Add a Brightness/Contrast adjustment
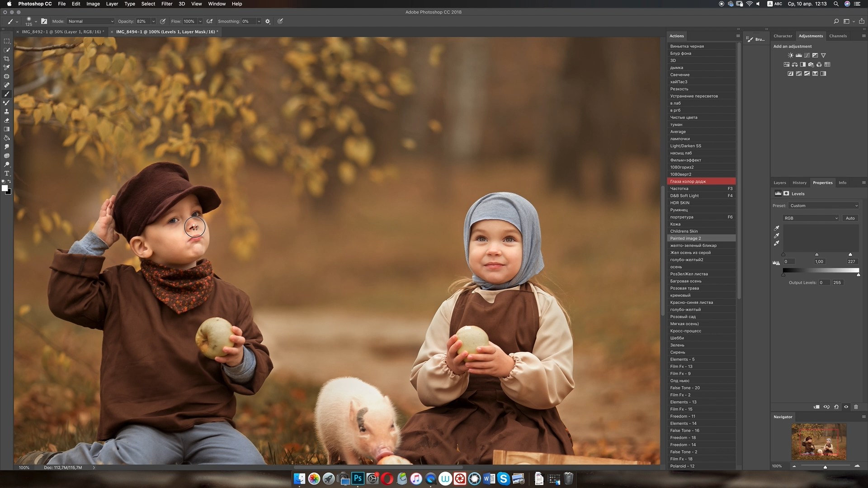 coord(790,55)
